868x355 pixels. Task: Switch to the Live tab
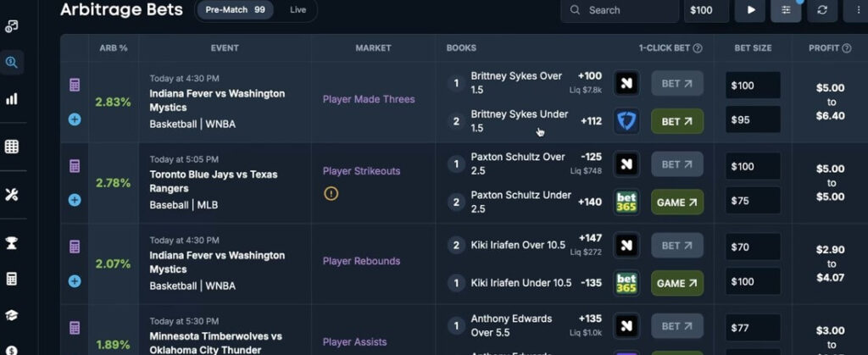[x=298, y=10]
